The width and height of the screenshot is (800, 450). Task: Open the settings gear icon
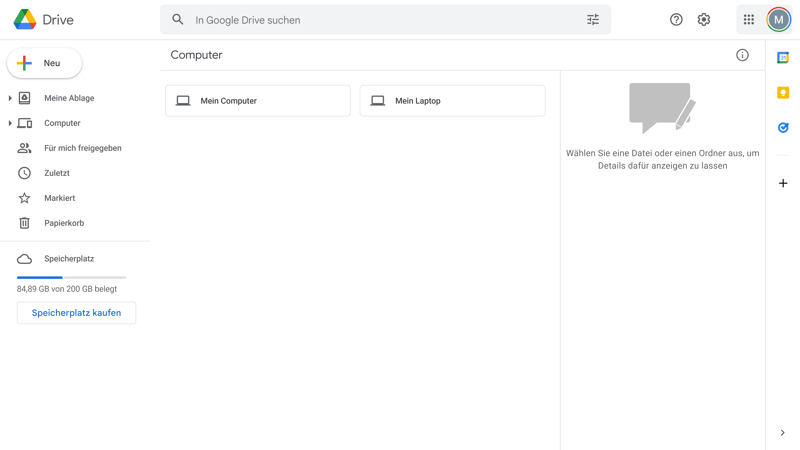[x=704, y=20]
